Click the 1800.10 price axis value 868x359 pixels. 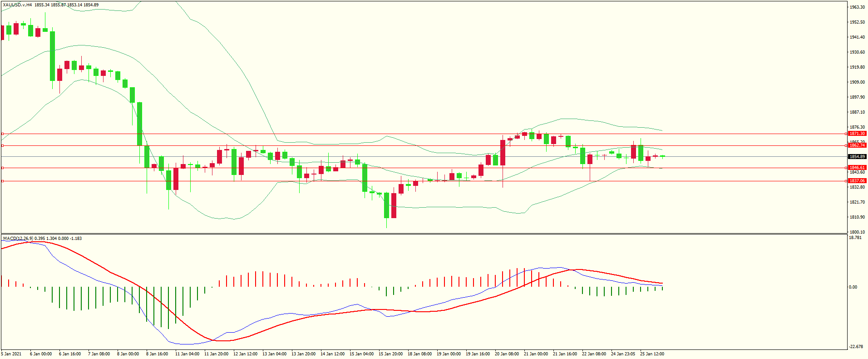(857, 232)
